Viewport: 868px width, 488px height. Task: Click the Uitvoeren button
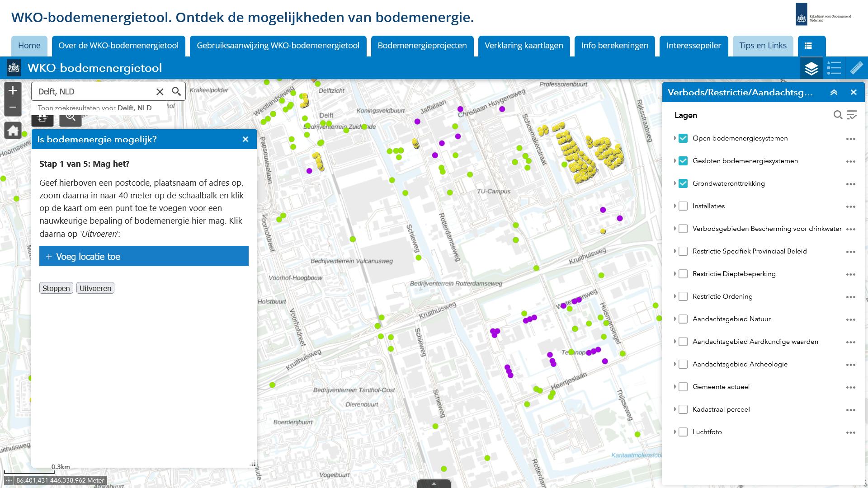click(95, 288)
